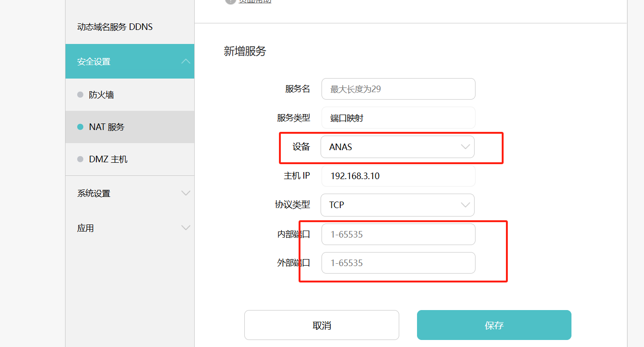Screen dimensions: 644x347
Task: Collapse 安全设置 using its up chevron
Action: (x=186, y=62)
